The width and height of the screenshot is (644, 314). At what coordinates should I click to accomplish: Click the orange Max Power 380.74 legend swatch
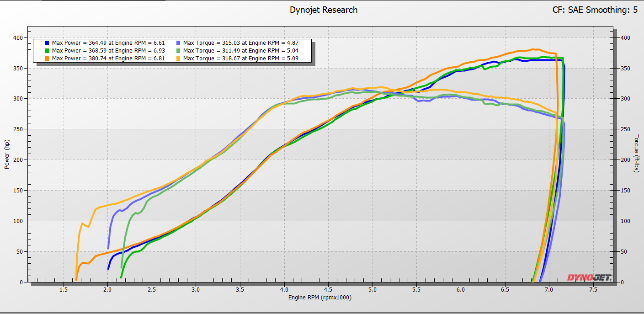(47, 59)
